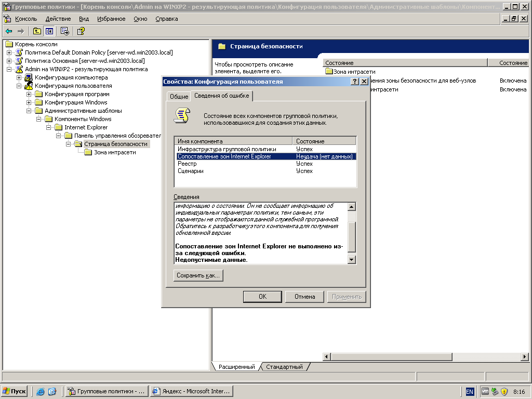Click the second quick launch icon

pyautogui.click(x=52, y=391)
